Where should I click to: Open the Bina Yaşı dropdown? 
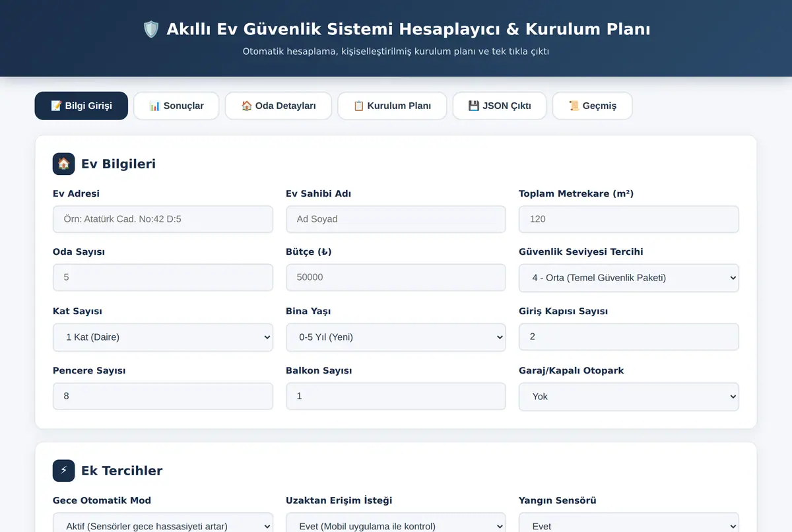click(396, 337)
